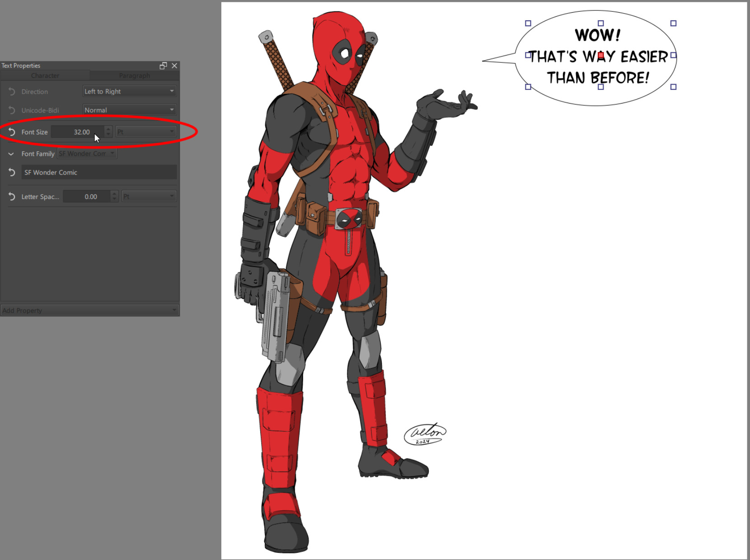The height and width of the screenshot is (560, 750).
Task: Float the Text Properties docker panel
Action: [163, 66]
